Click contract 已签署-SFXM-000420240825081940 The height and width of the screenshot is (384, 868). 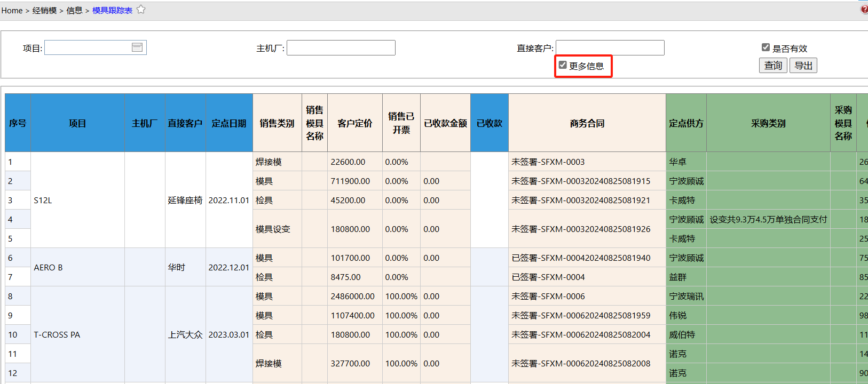(581, 258)
